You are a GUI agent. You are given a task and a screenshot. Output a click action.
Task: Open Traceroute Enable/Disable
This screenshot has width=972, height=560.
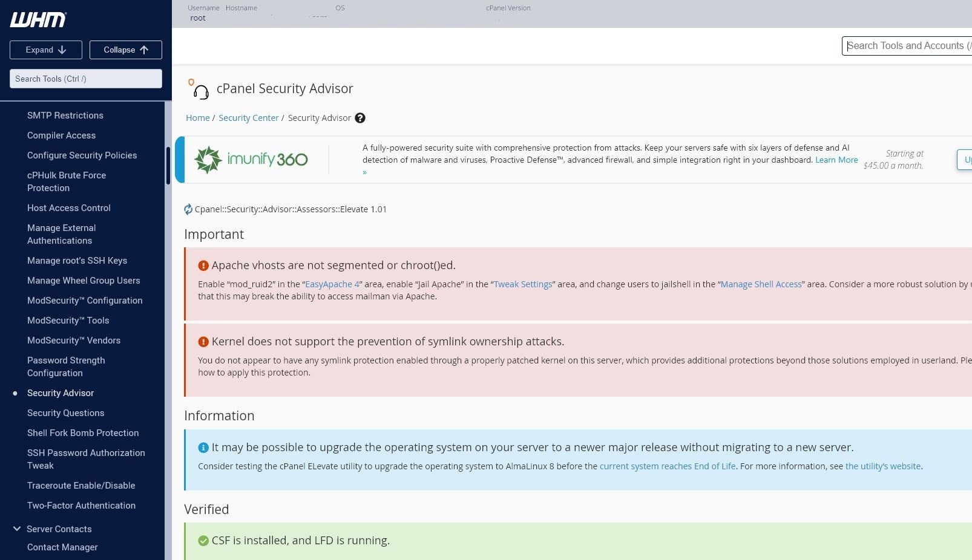(81, 486)
